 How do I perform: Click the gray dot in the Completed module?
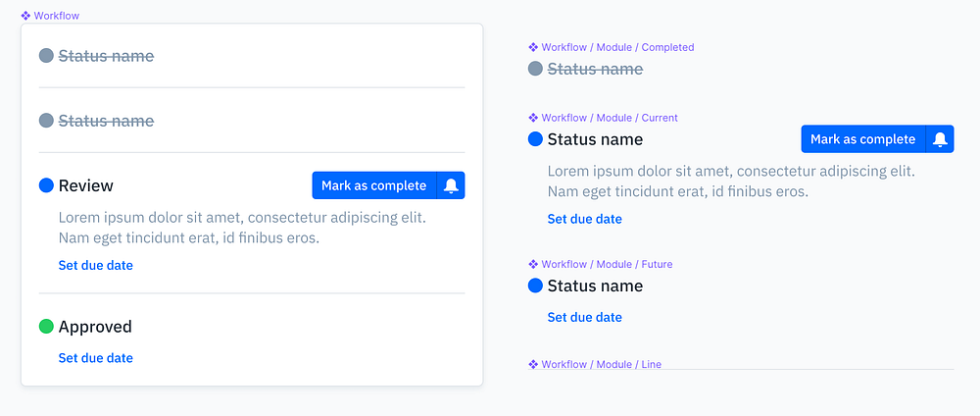[x=535, y=69]
